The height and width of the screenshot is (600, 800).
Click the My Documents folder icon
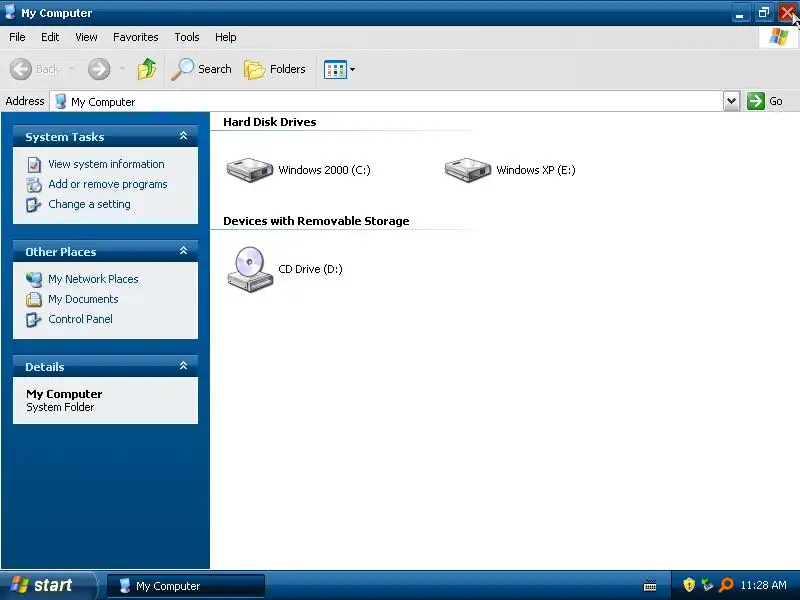[x=34, y=299]
